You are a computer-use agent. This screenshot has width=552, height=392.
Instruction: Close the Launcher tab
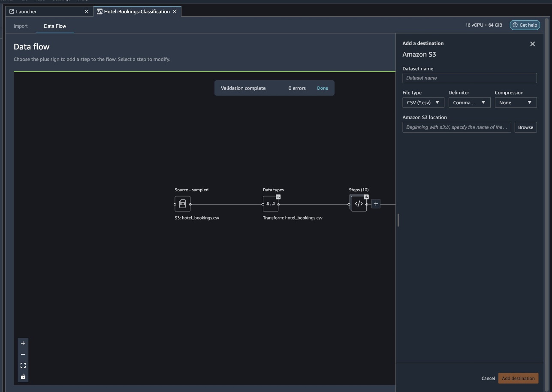click(87, 12)
